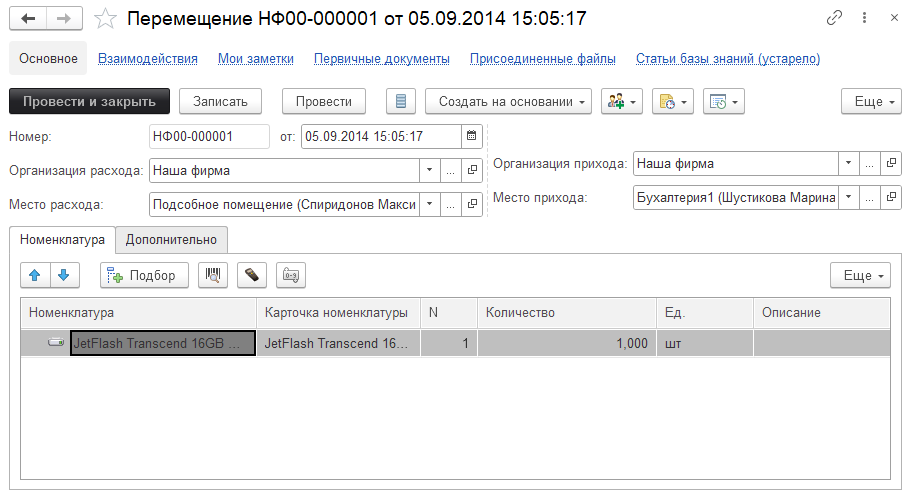The height and width of the screenshot is (494, 909).
Task: Open the 'Мои заметки' section
Action: click(x=256, y=59)
